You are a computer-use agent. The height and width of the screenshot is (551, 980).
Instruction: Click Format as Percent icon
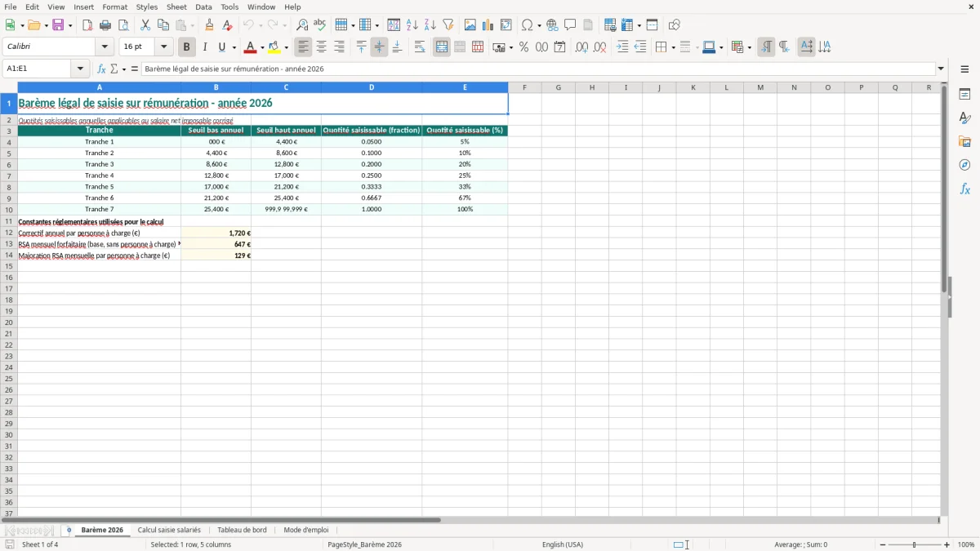pyautogui.click(x=524, y=47)
